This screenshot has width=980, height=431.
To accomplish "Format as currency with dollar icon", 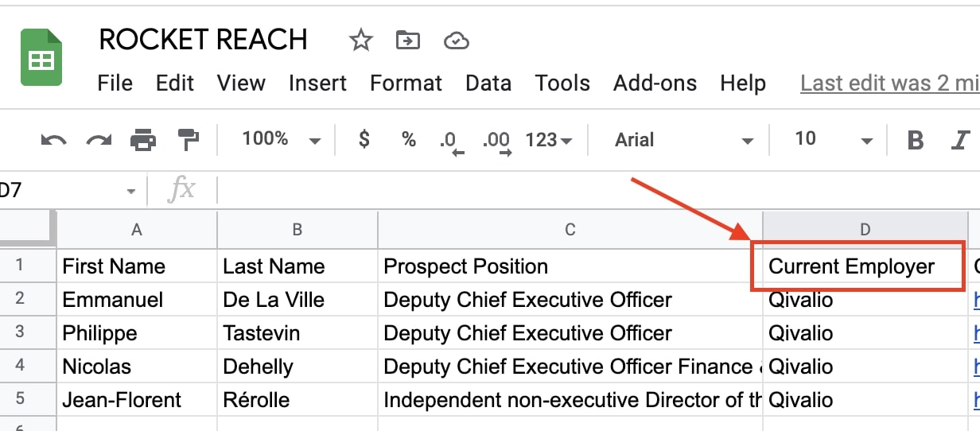I will pyautogui.click(x=364, y=140).
